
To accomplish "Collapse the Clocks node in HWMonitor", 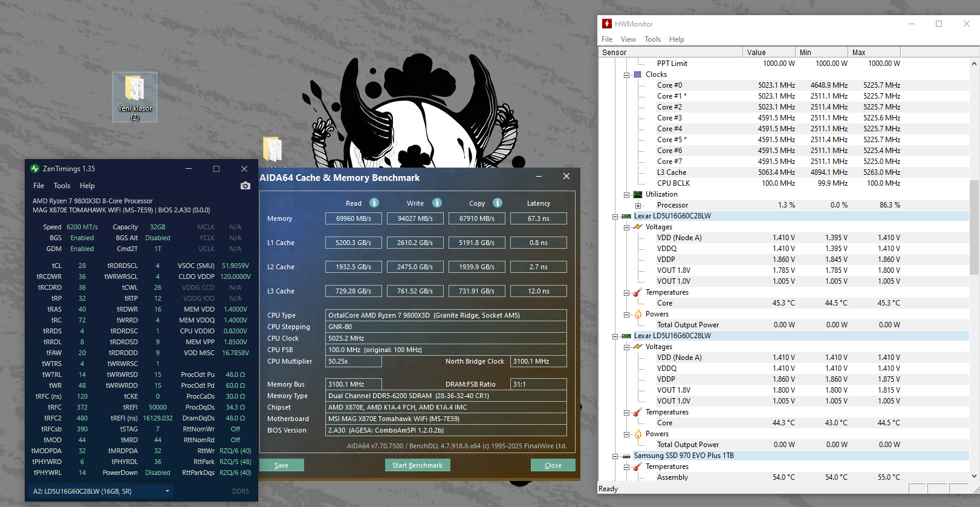I will 627,75.
